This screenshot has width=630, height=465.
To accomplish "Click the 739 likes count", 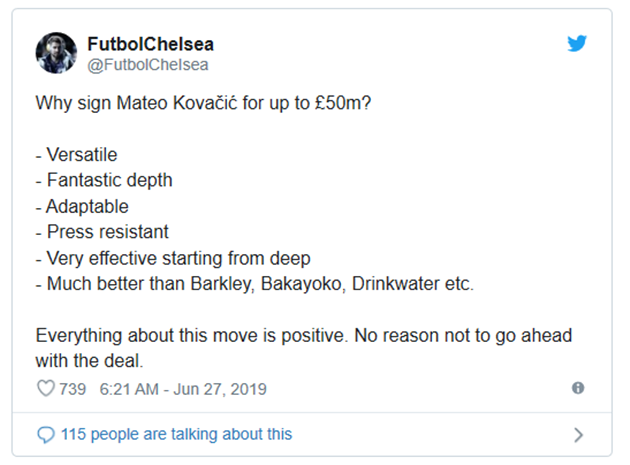I will coord(73,388).
